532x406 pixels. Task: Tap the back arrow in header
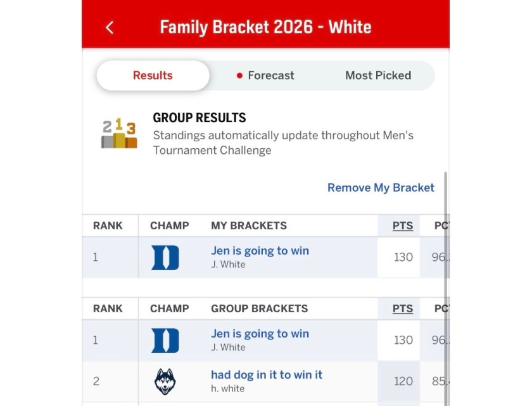(x=110, y=27)
